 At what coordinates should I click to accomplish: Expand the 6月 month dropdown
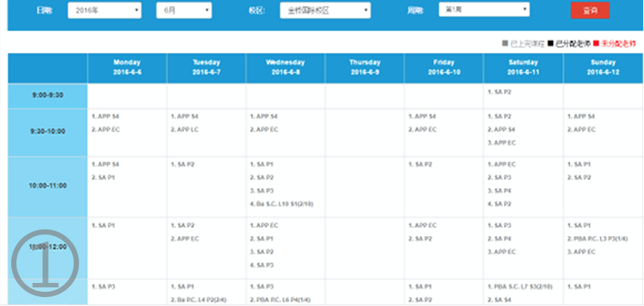point(183,10)
